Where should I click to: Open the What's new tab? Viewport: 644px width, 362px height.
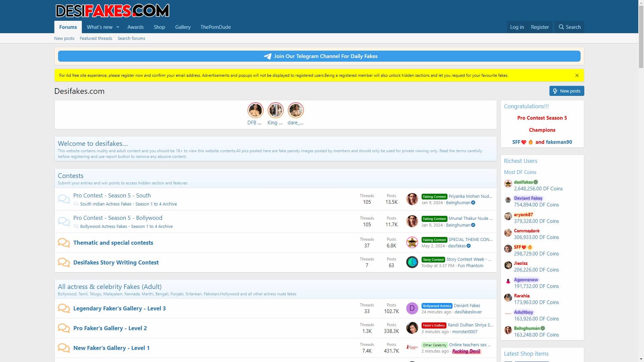click(100, 27)
